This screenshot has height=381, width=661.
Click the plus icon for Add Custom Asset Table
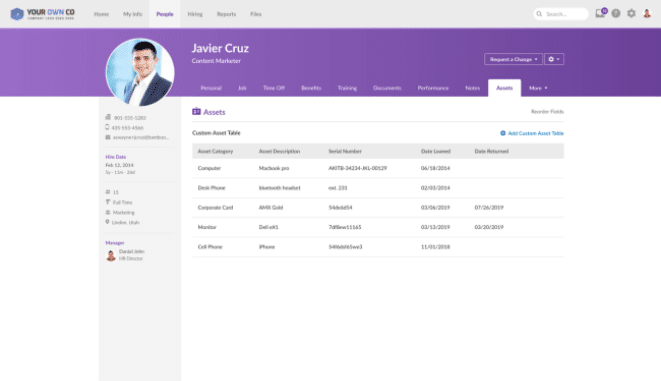[502, 133]
